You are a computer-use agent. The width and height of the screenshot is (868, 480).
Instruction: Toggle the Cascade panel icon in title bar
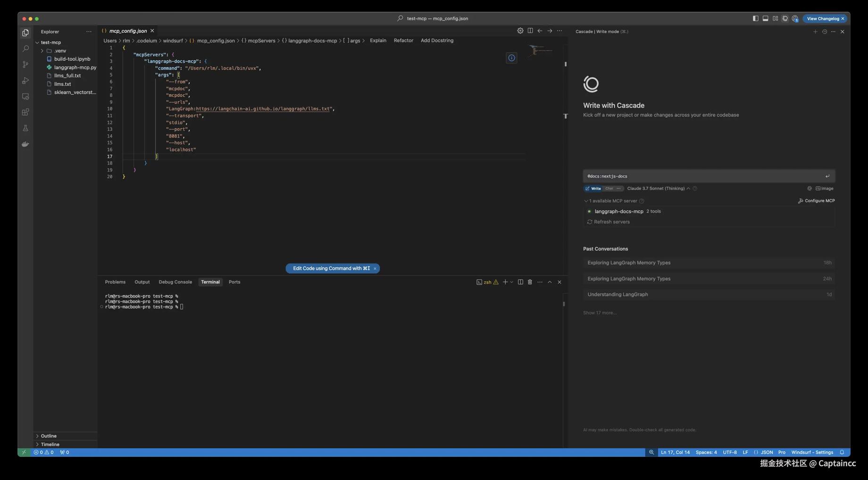[785, 18]
